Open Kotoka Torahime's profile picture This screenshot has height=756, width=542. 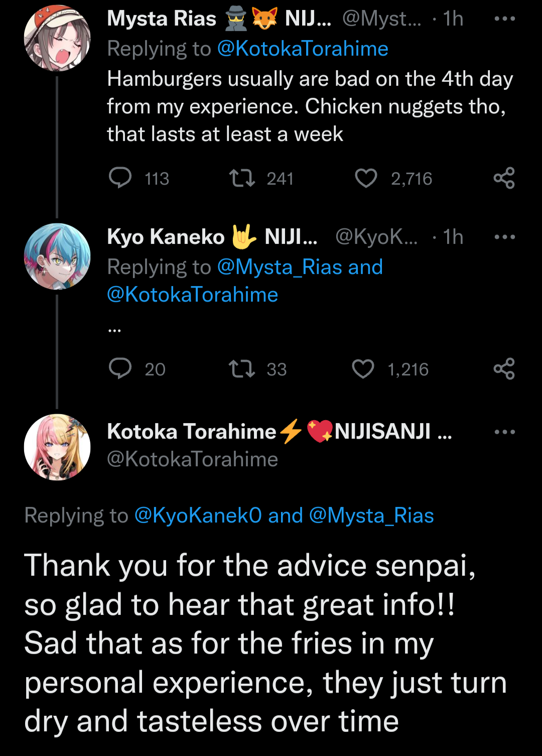tap(57, 447)
